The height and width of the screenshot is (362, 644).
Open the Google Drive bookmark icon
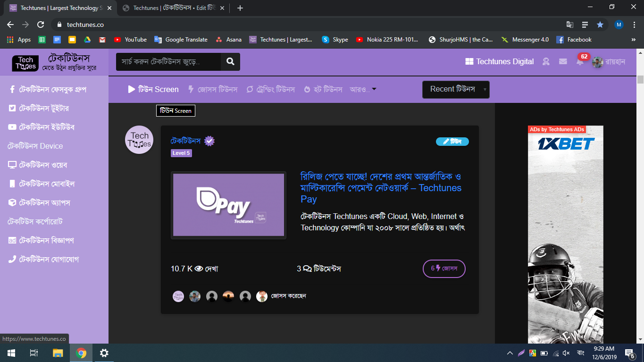click(x=87, y=40)
